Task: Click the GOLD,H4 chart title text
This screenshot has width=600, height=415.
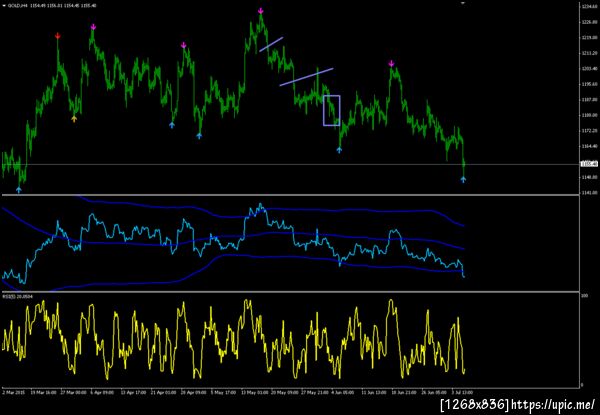Action: point(16,6)
